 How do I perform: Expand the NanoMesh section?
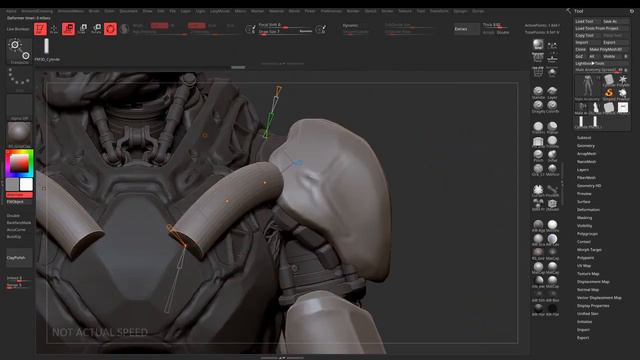click(x=587, y=162)
